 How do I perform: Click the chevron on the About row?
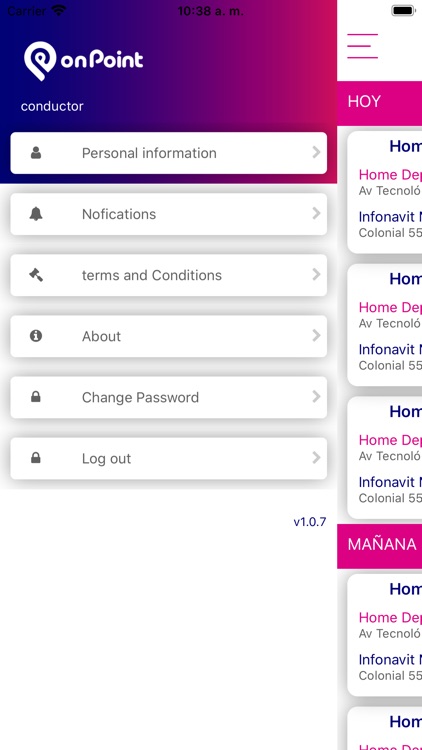[316, 336]
